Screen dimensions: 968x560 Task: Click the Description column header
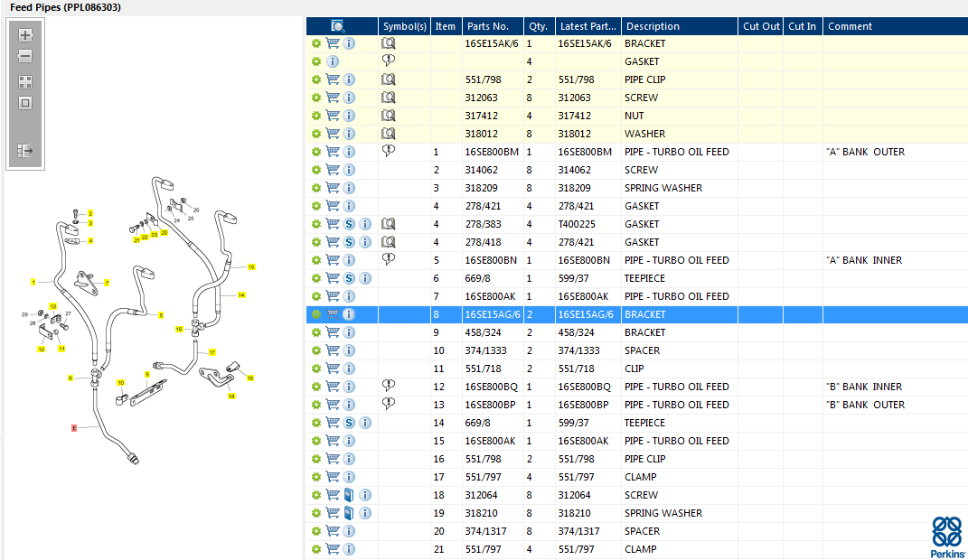(x=653, y=26)
